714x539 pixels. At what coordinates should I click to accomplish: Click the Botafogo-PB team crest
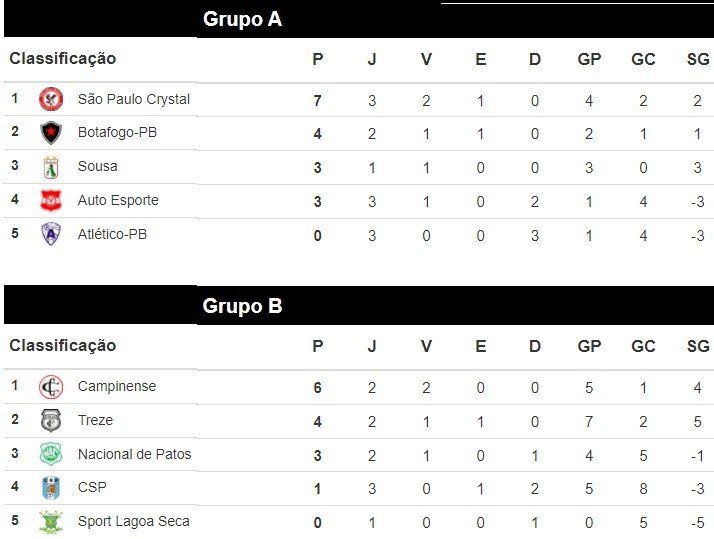[50, 133]
